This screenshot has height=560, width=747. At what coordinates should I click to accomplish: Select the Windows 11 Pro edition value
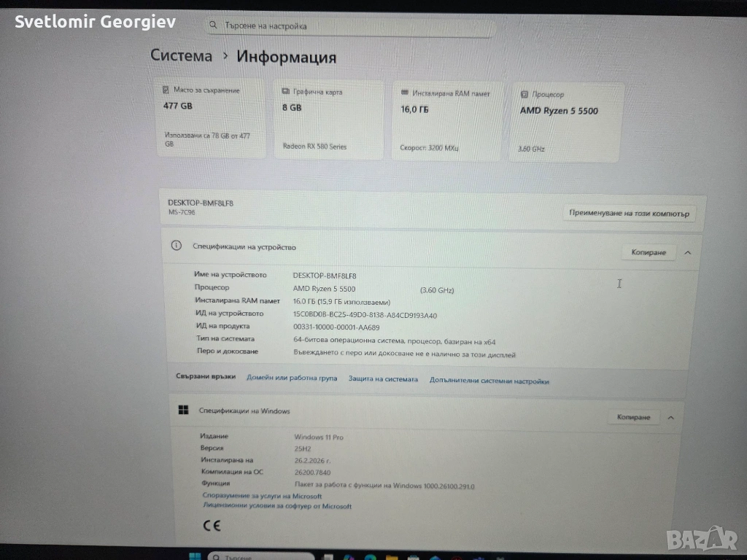pos(319,437)
